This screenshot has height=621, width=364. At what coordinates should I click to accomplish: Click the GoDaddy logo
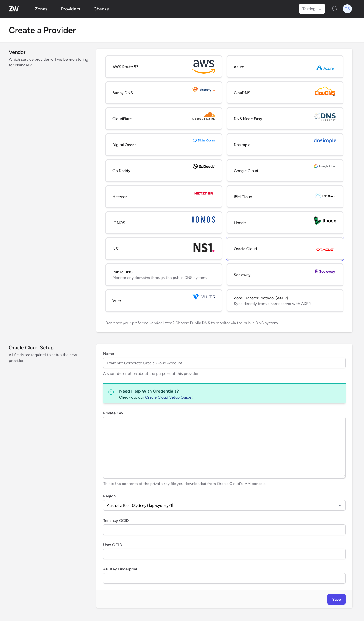204,166
